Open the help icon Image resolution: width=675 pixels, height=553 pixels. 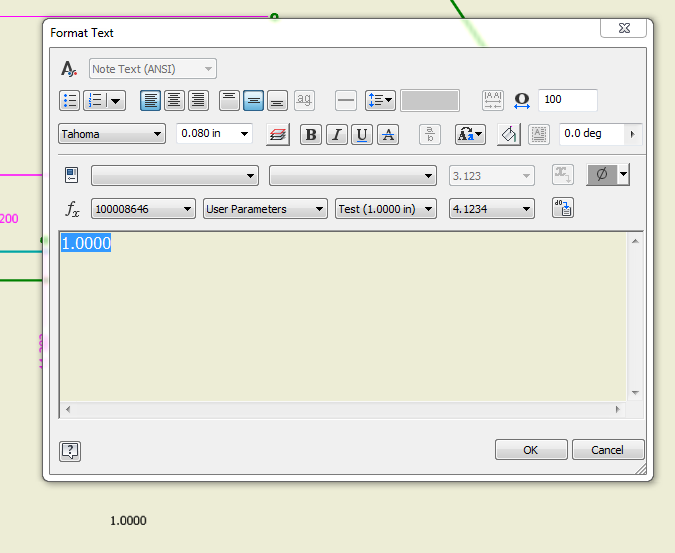pyautogui.click(x=70, y=451)
